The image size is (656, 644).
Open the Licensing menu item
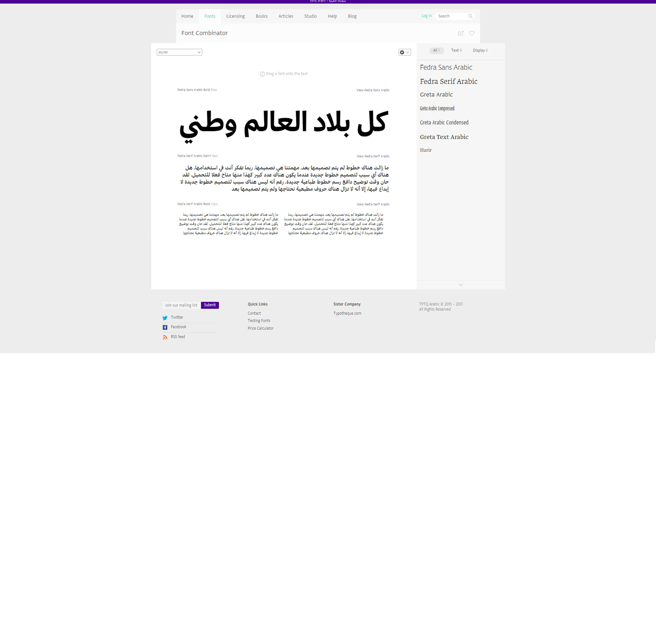[x=235, y=16]
